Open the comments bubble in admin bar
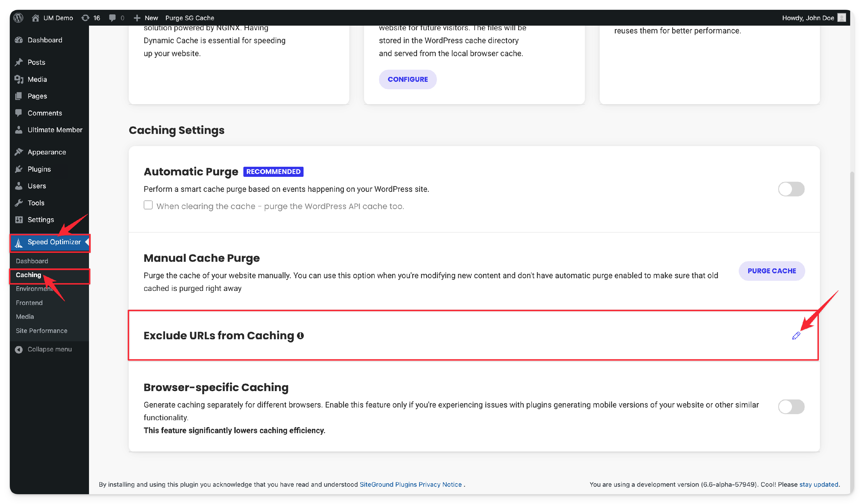The height and width of the screenshot is (504, 864). (x=112, y=18)
